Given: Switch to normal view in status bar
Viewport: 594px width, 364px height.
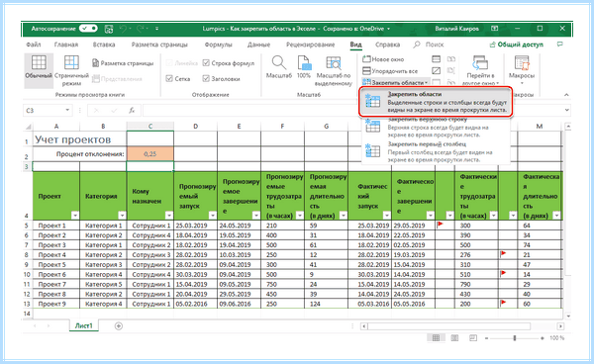Looking at the screenshot, I should click(x=436, y=338).
